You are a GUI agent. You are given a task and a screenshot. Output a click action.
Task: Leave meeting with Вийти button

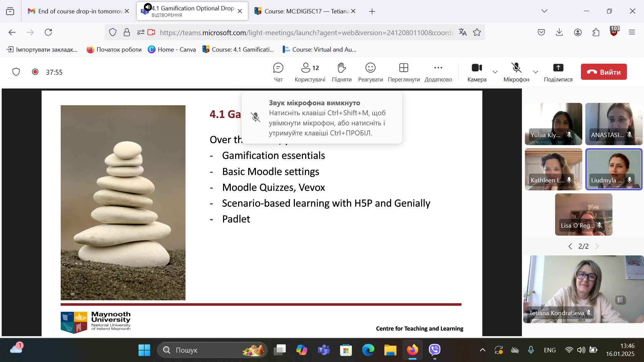(x=603, y=72)
